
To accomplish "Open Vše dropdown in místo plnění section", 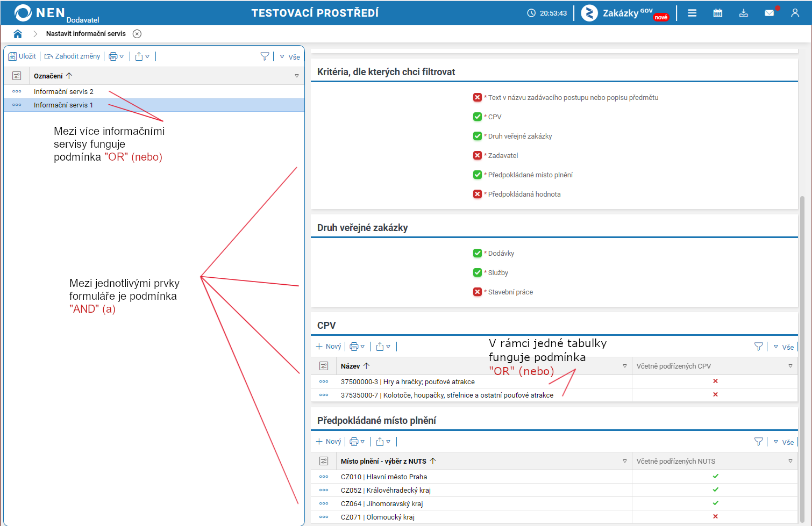I will tap(784, 442).
